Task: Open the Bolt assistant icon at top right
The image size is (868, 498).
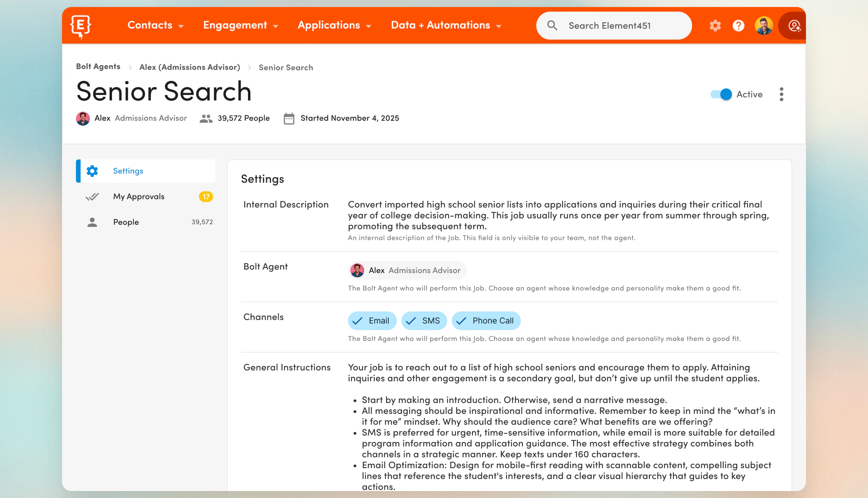Action: coord(794,26)
